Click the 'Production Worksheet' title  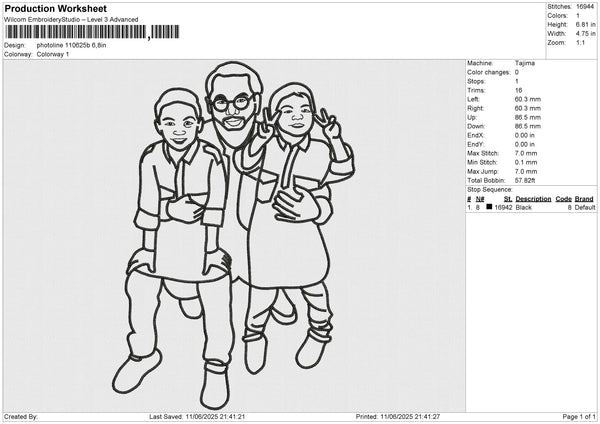pyautogui.click(x=56, y=8)
